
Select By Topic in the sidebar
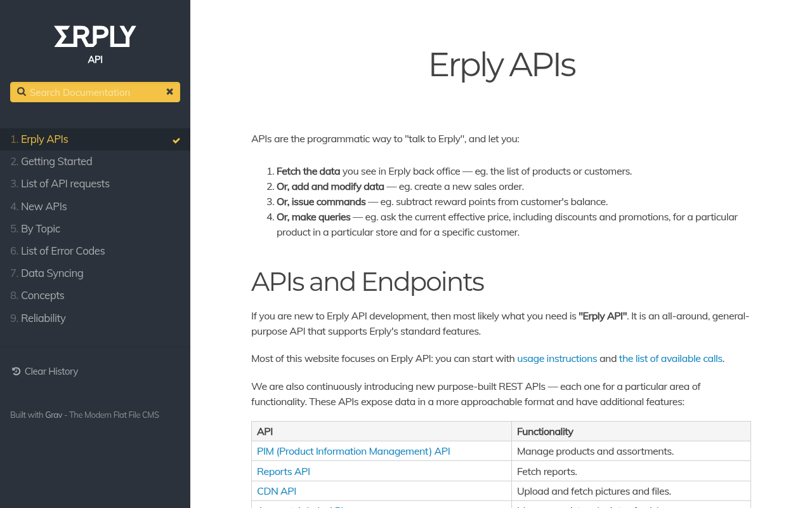pyautogui.click(x=95, y=229)
